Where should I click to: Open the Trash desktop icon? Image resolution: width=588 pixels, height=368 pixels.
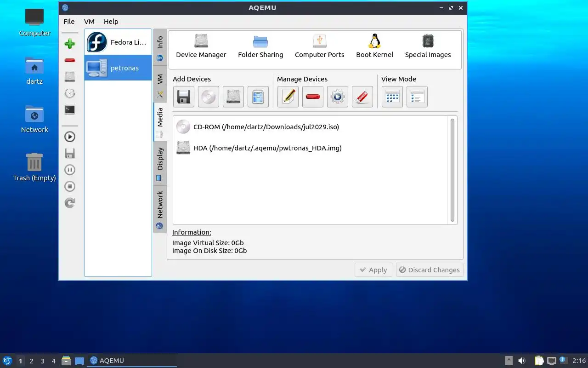point(34,167)
